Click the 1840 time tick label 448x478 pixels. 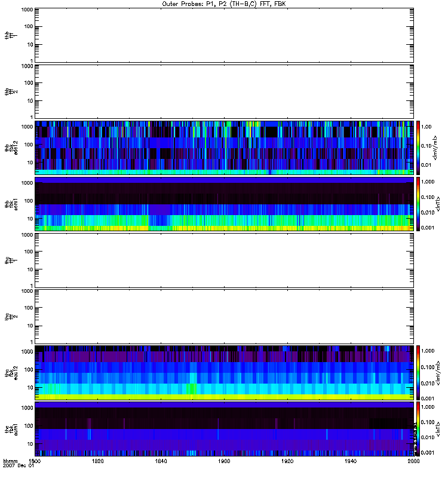click(x=161, y=461)
